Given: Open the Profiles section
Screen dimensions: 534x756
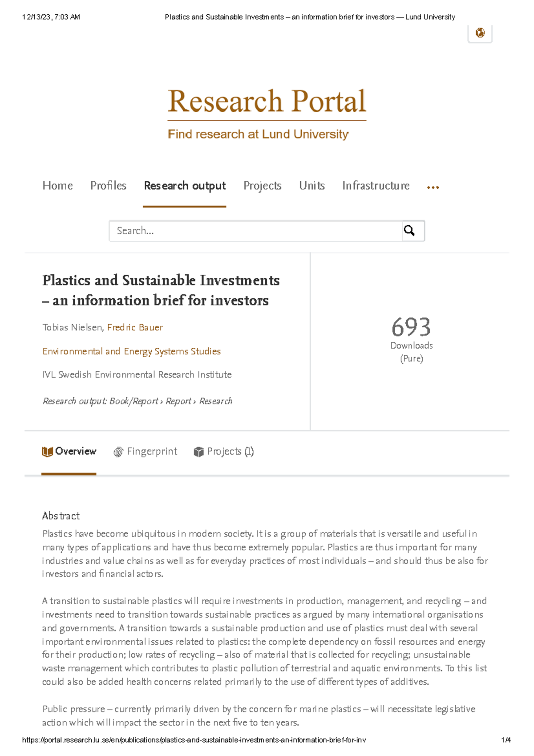Looking at the screenshot, I should [x=108, y=186].
